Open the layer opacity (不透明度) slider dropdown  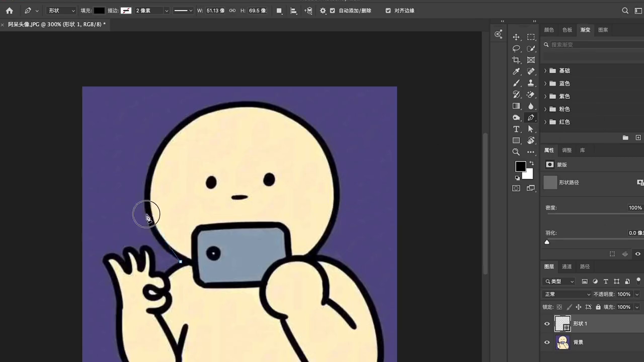click(637, 294)
